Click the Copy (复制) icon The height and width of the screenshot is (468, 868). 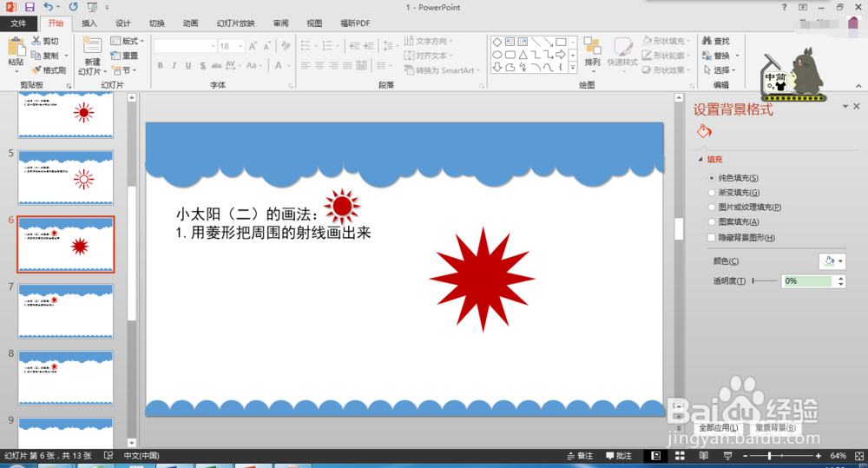tap(36, 56)
